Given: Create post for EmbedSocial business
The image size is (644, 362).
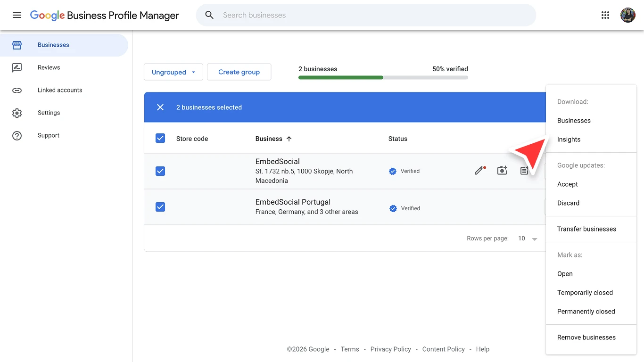Looking at the screenshot, I should pyautogui.click(x=524, y=171).
